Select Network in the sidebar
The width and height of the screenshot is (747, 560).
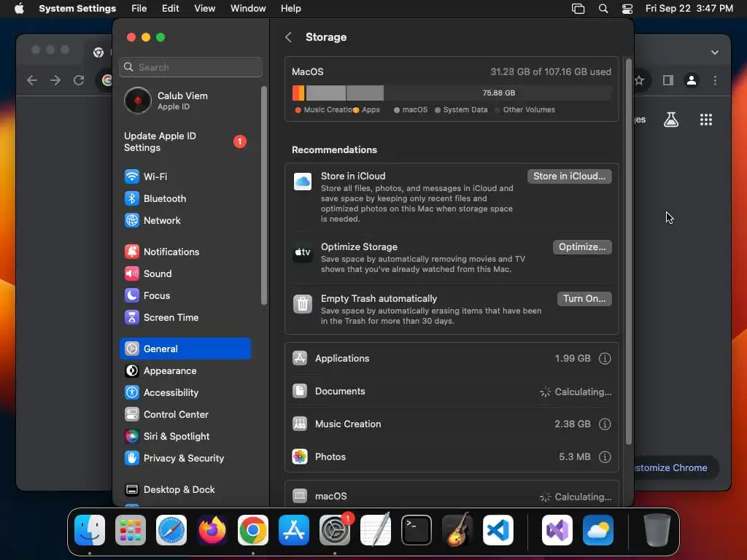[x=185, y=220]
